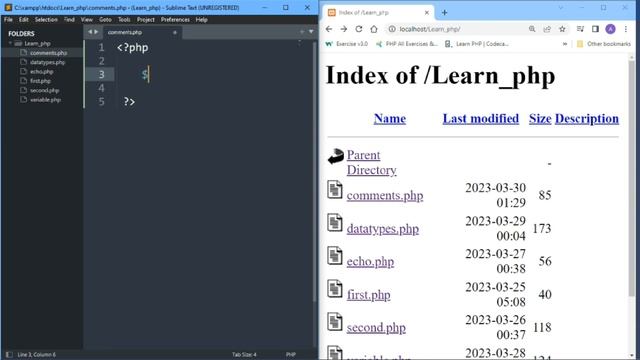Open datatypes.php in Sublime sidebar
The image size is (640, 360).
(47, 62)
